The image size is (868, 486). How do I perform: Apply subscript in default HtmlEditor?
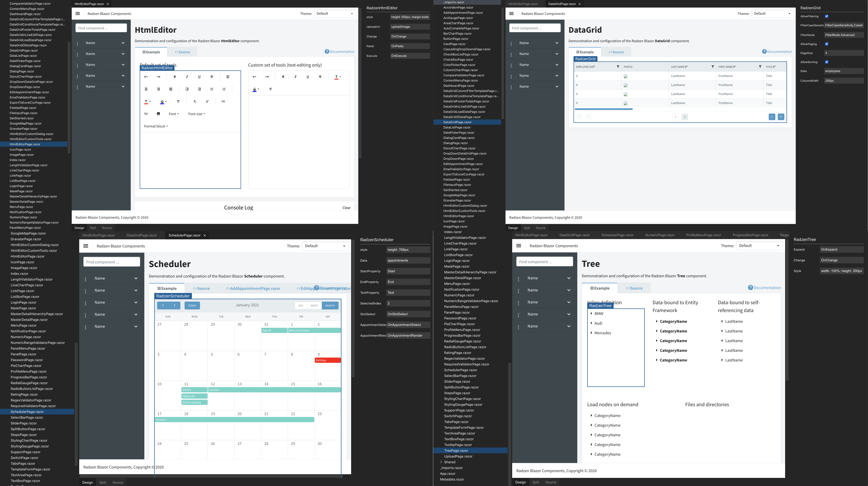pyautogui.click(x=195, y=101)
